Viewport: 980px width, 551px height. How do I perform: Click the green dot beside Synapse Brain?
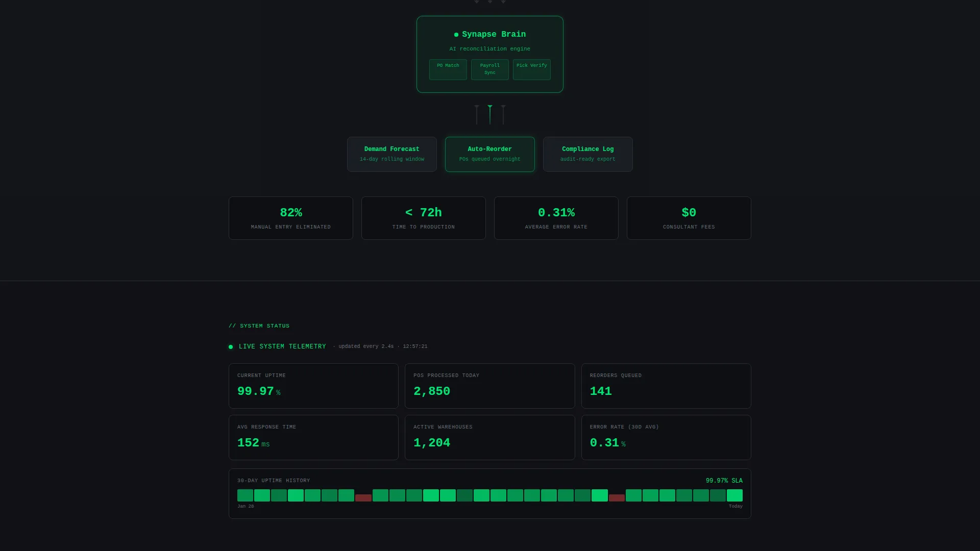456,35
